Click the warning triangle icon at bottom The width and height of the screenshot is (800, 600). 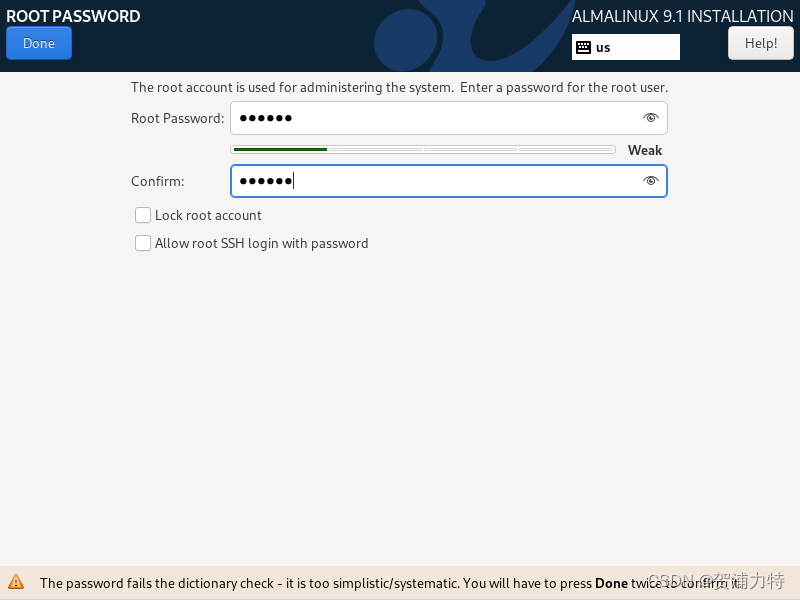click(x=16, y=582)
